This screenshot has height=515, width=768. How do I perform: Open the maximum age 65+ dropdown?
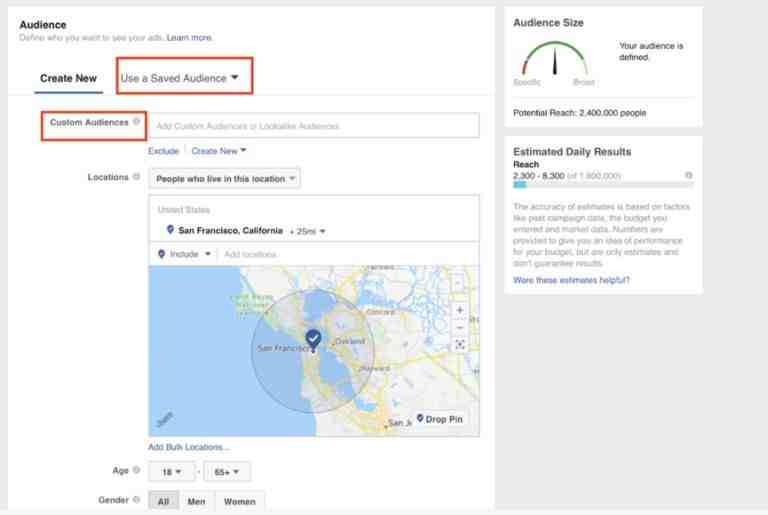point(227,472)
